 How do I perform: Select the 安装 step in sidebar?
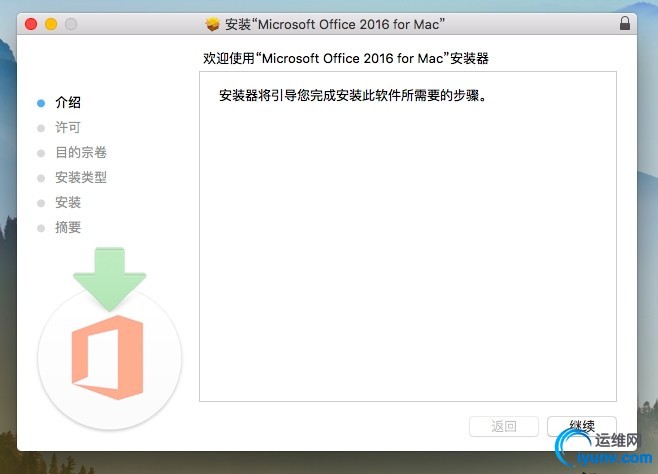(68, 203)
